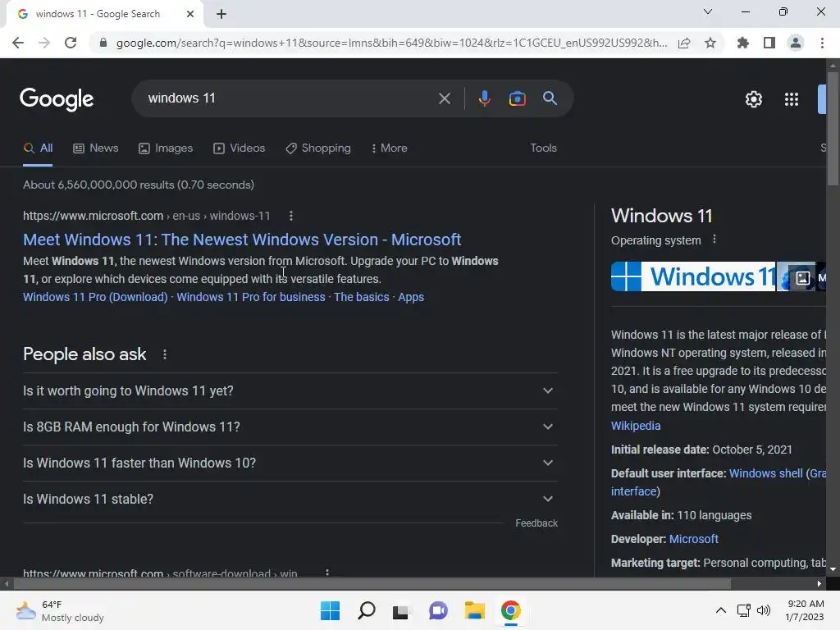Viewport: 840px width, 630px height.
Task: Click the horizontal scrollbar
Action: [x=372, y=583]
